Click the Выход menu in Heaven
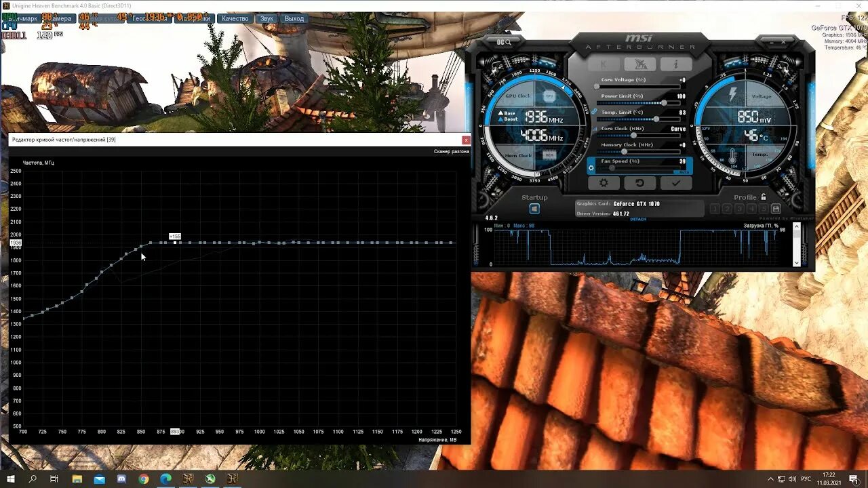Viewport: 868px width, 488px height. click(294, 18)
